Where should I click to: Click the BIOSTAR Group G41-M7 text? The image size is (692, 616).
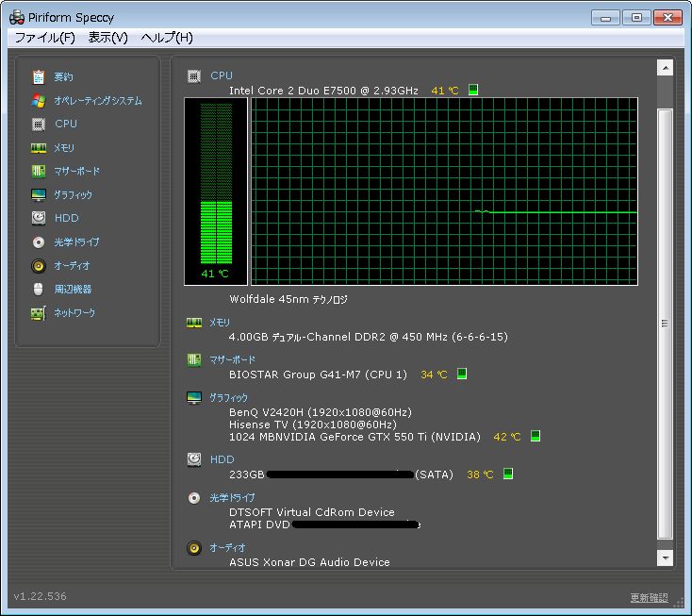[x=318, y=375]
